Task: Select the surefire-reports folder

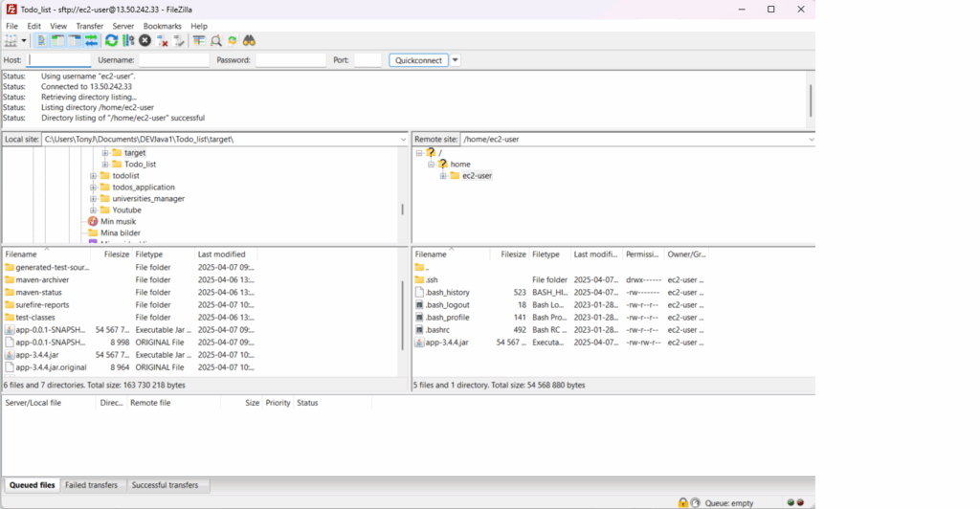Action: pos(42,305)
